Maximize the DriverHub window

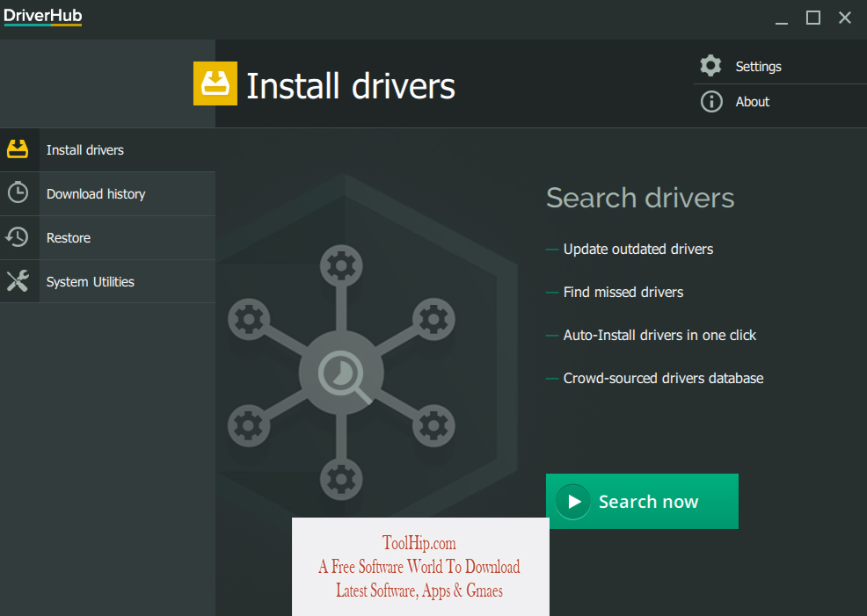click(812, 18)
